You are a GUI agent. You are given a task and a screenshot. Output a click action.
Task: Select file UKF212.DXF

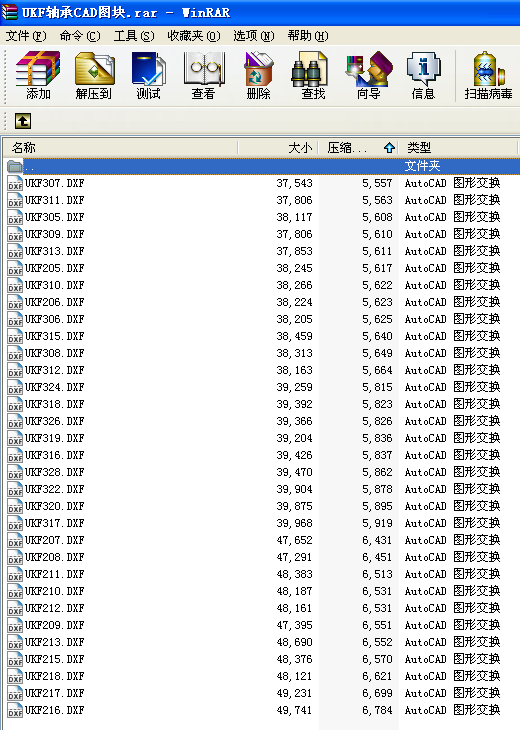[55, 608]
